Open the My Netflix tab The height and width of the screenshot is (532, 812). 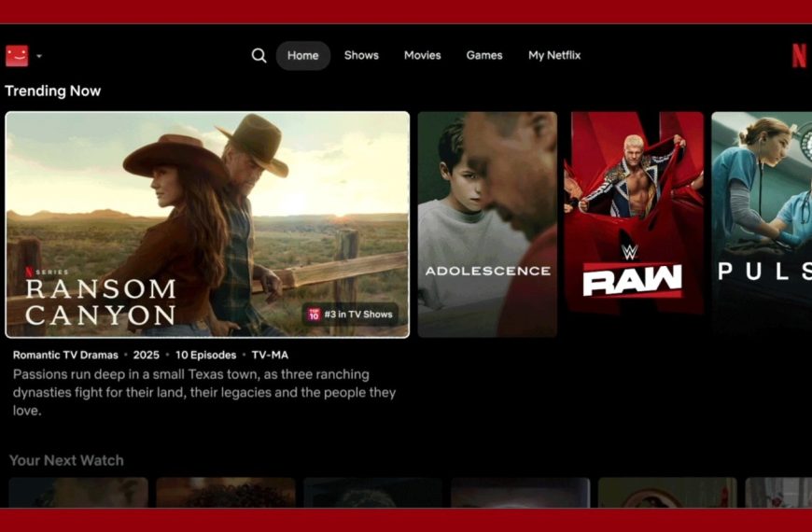554,55
